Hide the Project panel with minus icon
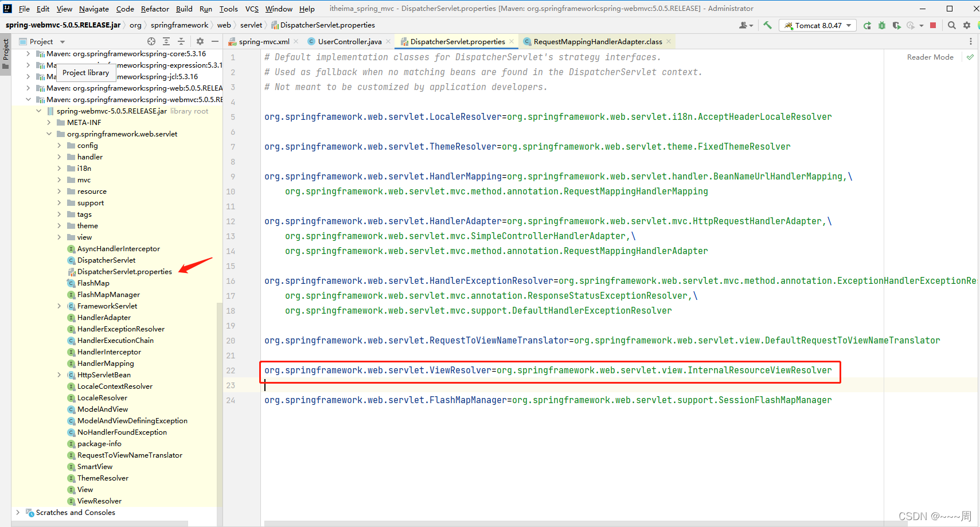This screenshot has width=980, height=527. coord(215,41)
